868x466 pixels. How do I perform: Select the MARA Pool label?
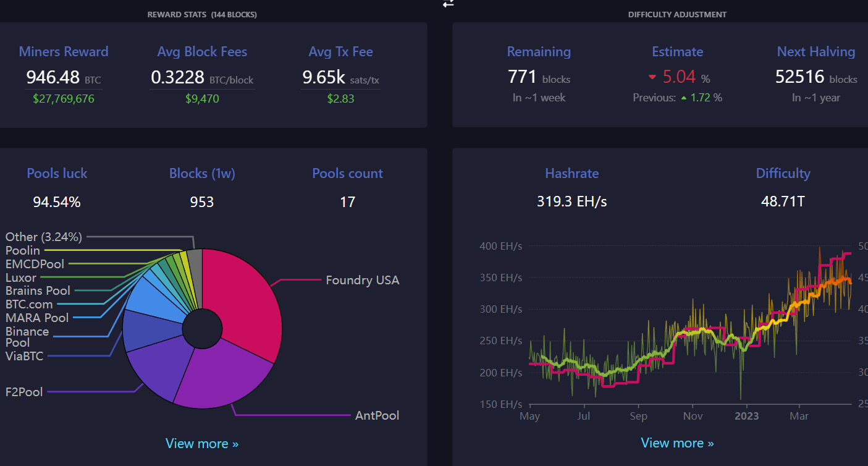coord(37,318)
